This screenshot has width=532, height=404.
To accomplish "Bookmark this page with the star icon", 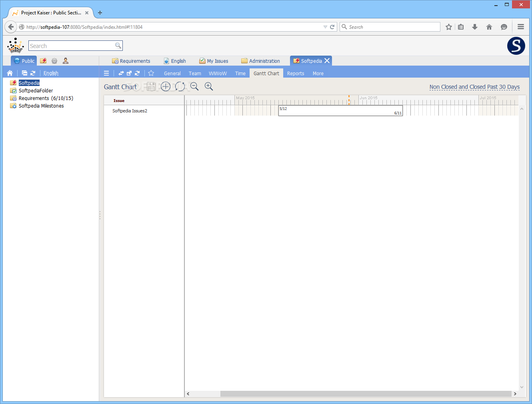I will (449, 27).
